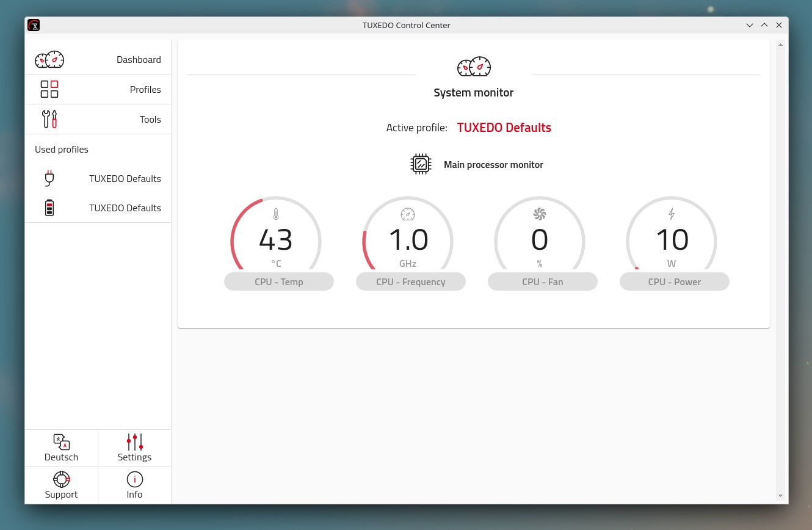Screen dimensions: 812x530
Task: Click the System monitor gauges header icon
Action: click(474, 67)
